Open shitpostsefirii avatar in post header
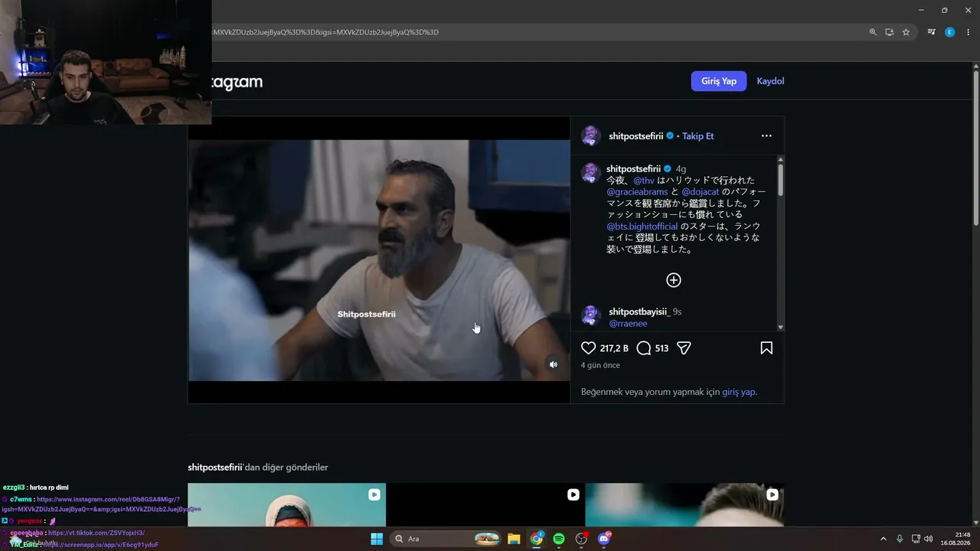980x551 pixels. coord(590,136)
